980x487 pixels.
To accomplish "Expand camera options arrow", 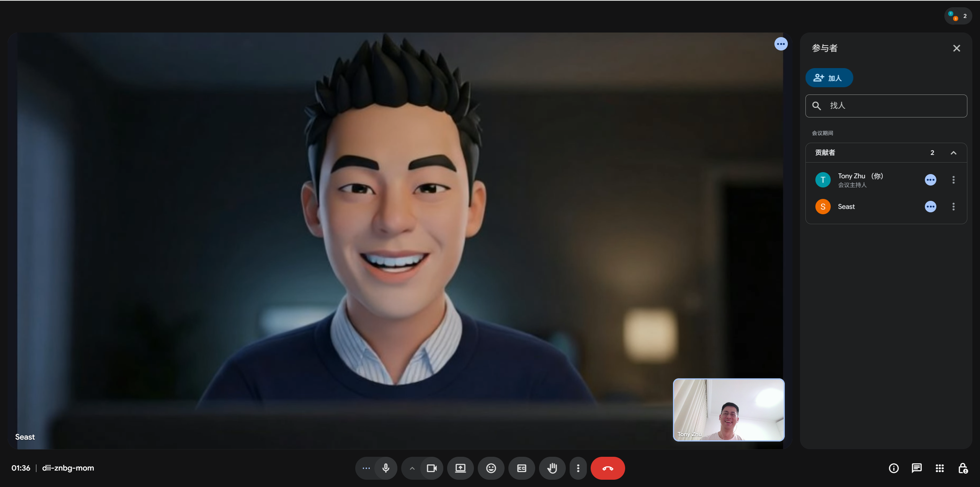I will click(412, 468).
